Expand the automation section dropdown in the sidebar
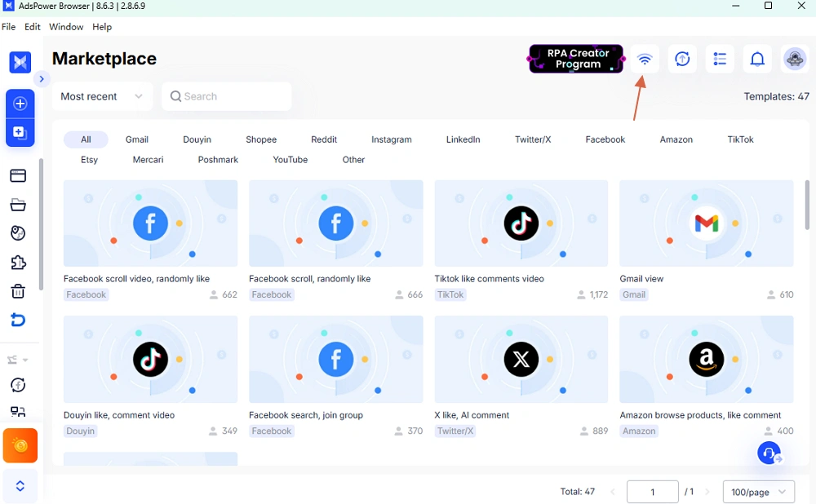This screenshot has height=504, width=816. click(18, 360)
